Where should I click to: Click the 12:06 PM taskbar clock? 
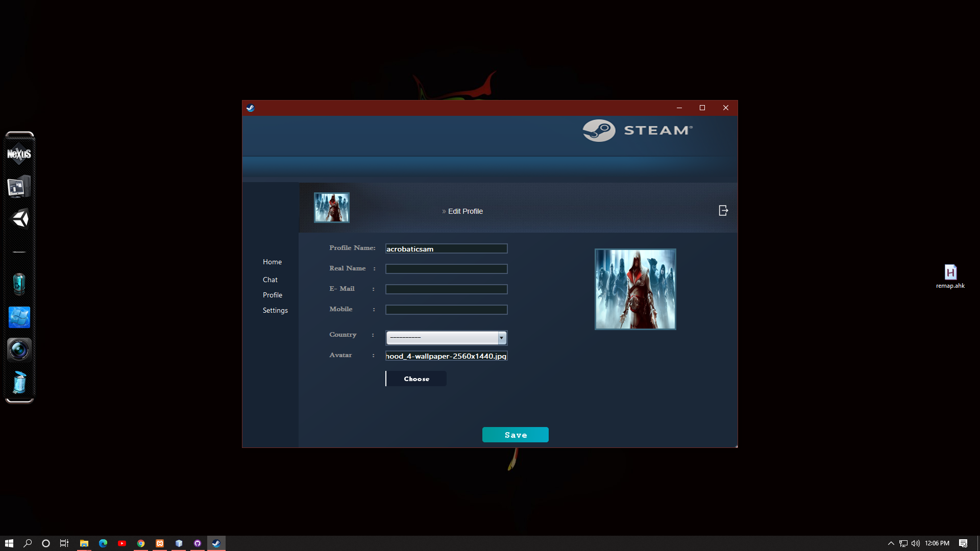click(x=937, y=543)
